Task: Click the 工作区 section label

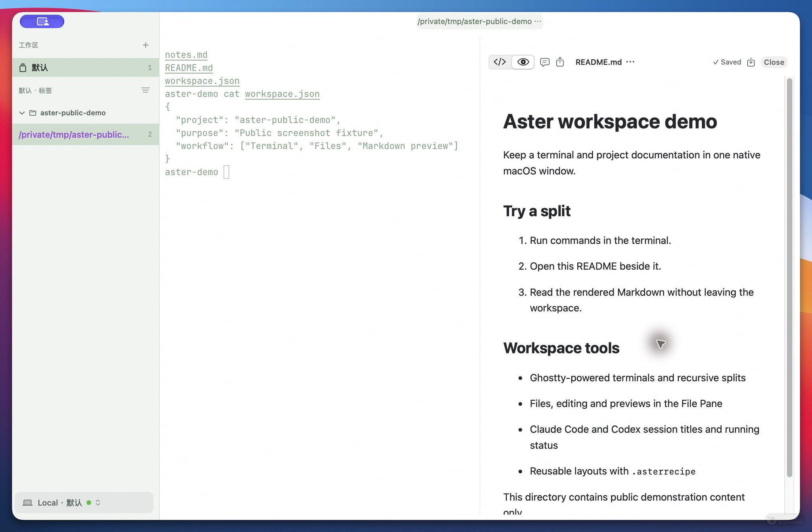Action: click(29, 45)
